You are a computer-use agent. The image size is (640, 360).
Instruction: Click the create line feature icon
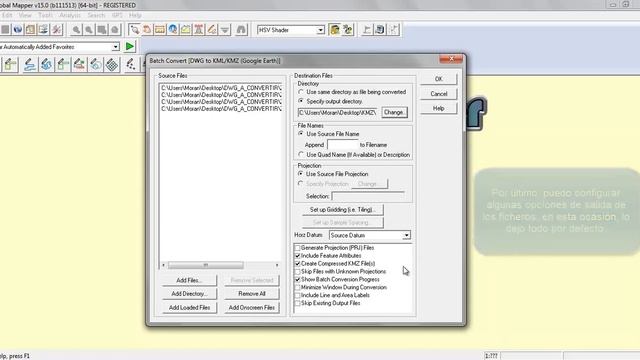(x=29, y=64)
